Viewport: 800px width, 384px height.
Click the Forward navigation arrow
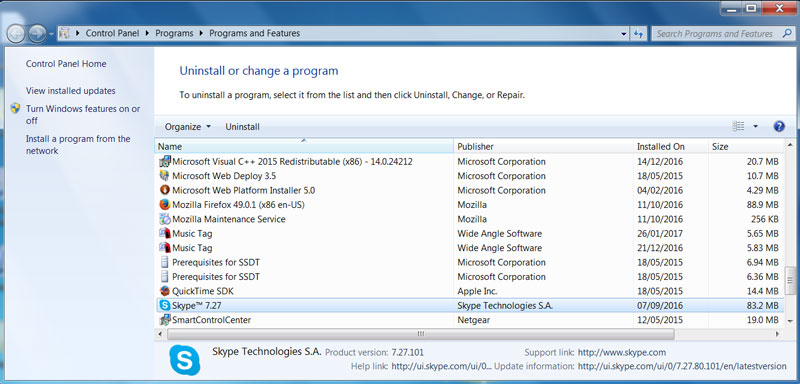pos(37,34)
